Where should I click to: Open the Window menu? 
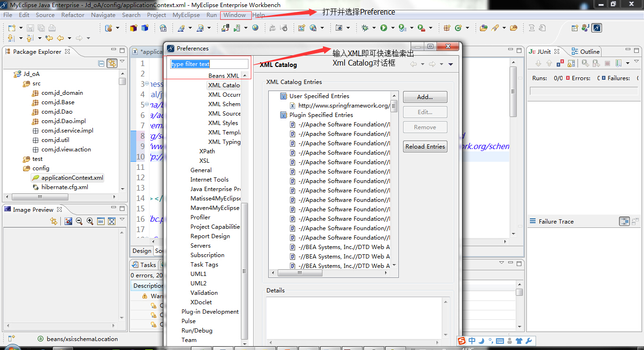point(235,15)
